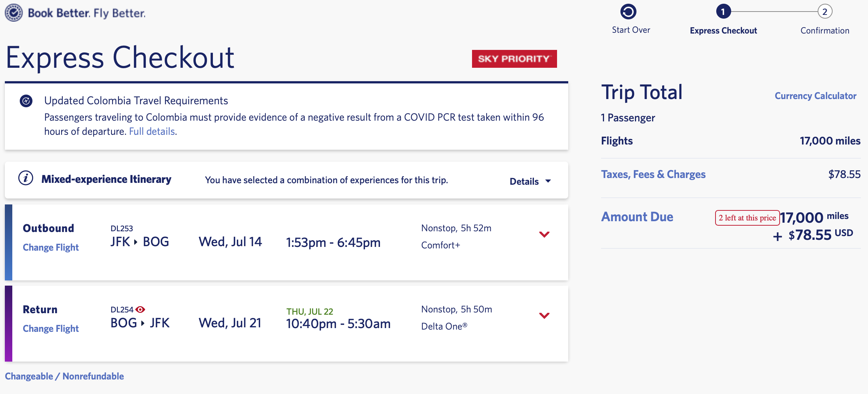Expand the Outbound JFK-BOG flight details
This screenshot has height=394, width=868.
point(545,234)
